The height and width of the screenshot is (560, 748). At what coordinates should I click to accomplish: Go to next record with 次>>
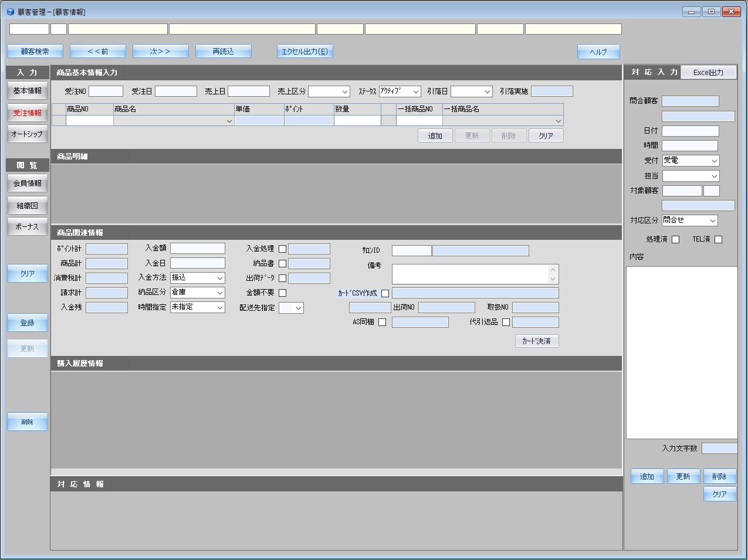[x=160, y=52]
